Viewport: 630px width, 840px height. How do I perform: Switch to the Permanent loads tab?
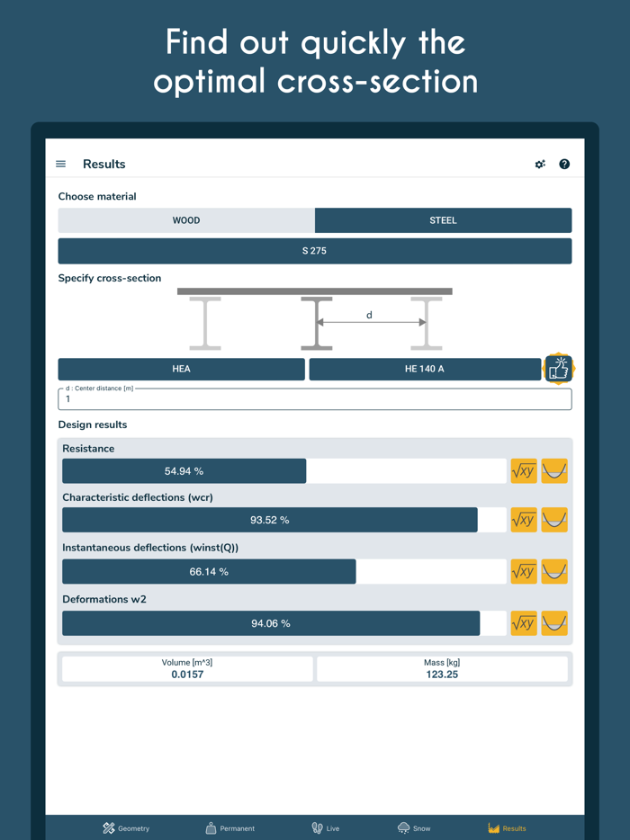(x=230, y=828)
